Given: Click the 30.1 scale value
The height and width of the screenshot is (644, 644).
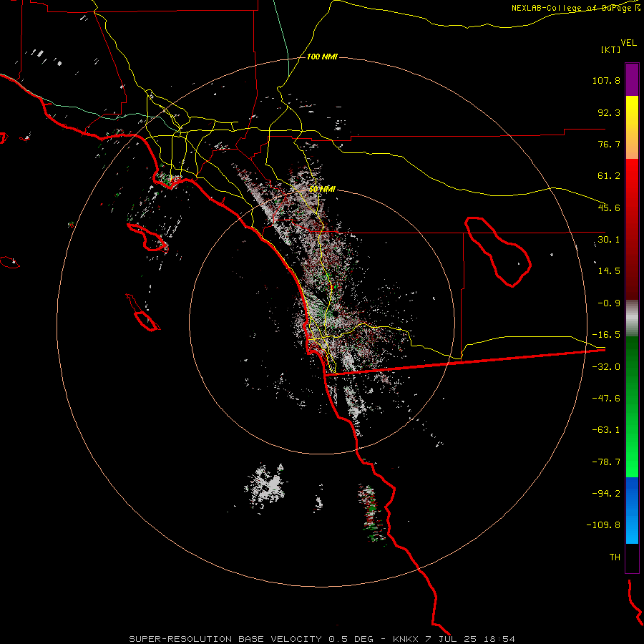Looking at the screenshot, I should (x=609, y=240).
